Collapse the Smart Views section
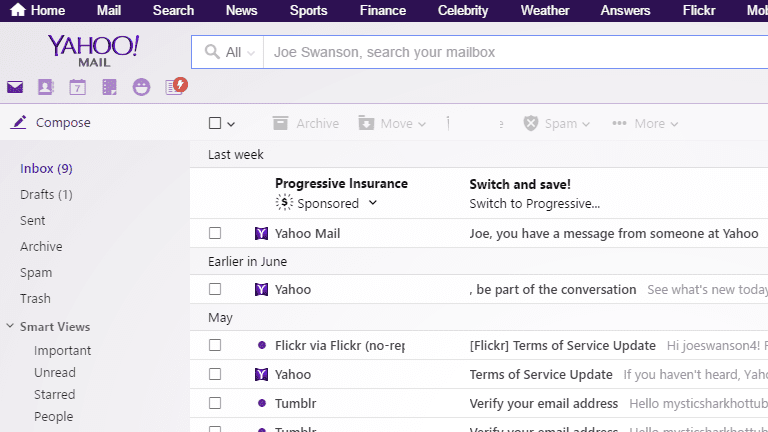 10,326
